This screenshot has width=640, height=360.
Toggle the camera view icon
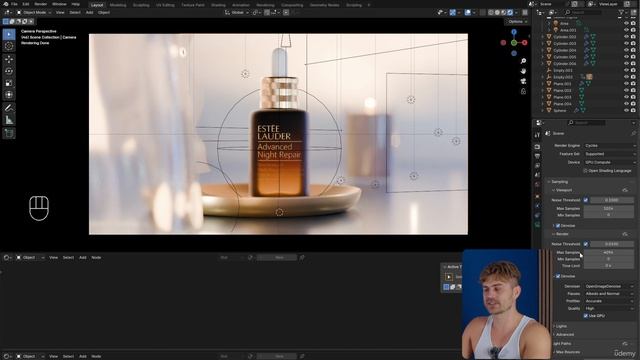pyautogui.click(x=523, y=81)
